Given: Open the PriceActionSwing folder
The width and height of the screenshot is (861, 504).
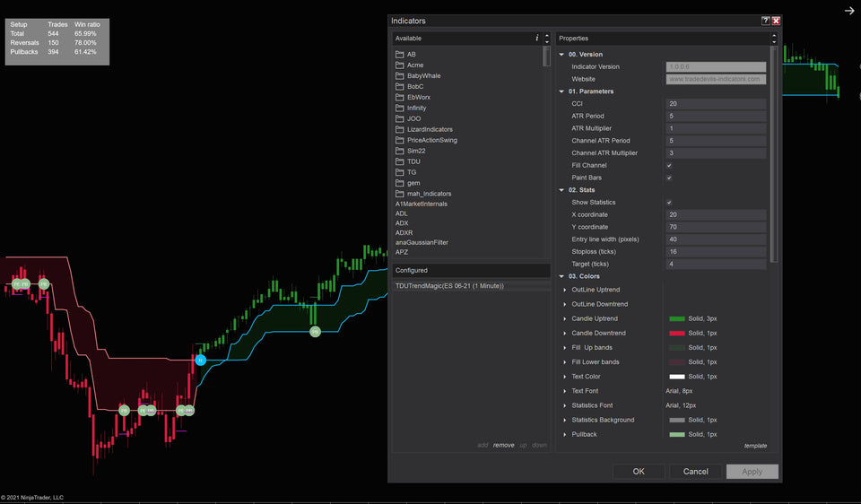Looking at the screenshot, I should (431, 140).
